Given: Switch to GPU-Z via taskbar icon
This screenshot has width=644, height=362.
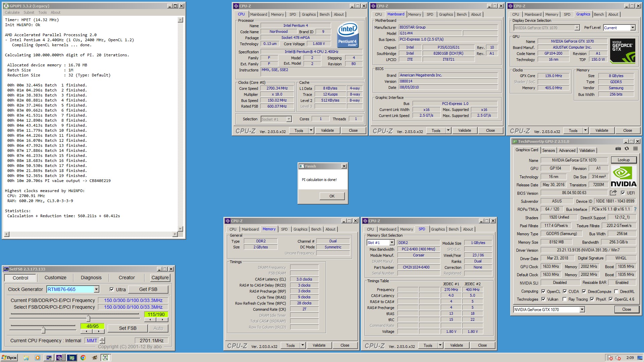Looking at the screenshot, I should pos(71,358).
